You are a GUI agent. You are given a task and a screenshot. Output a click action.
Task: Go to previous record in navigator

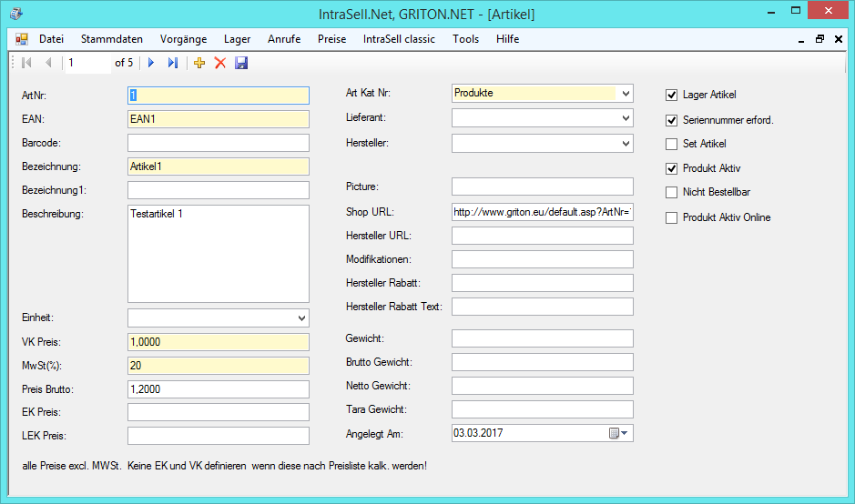[48, 63]
